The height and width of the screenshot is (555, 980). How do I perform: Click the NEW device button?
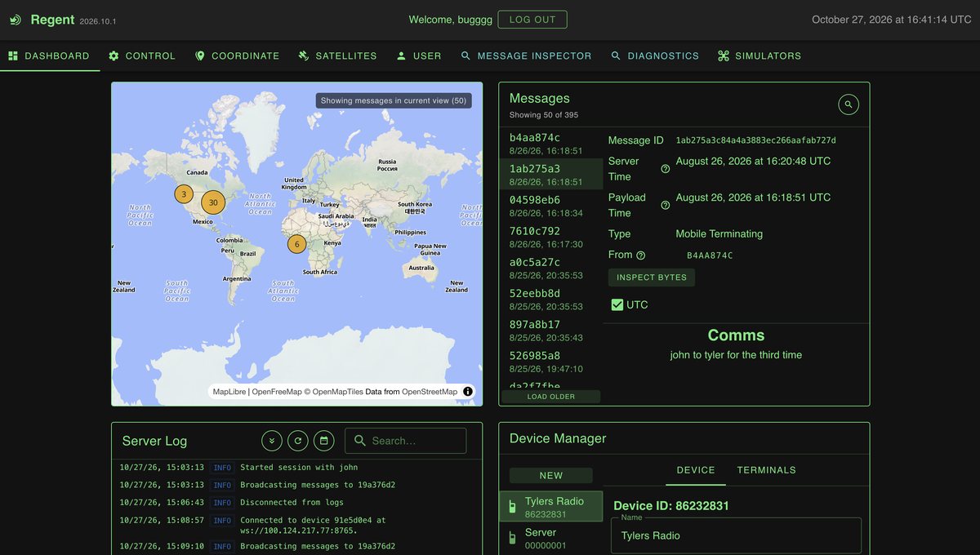pos(551,475)
